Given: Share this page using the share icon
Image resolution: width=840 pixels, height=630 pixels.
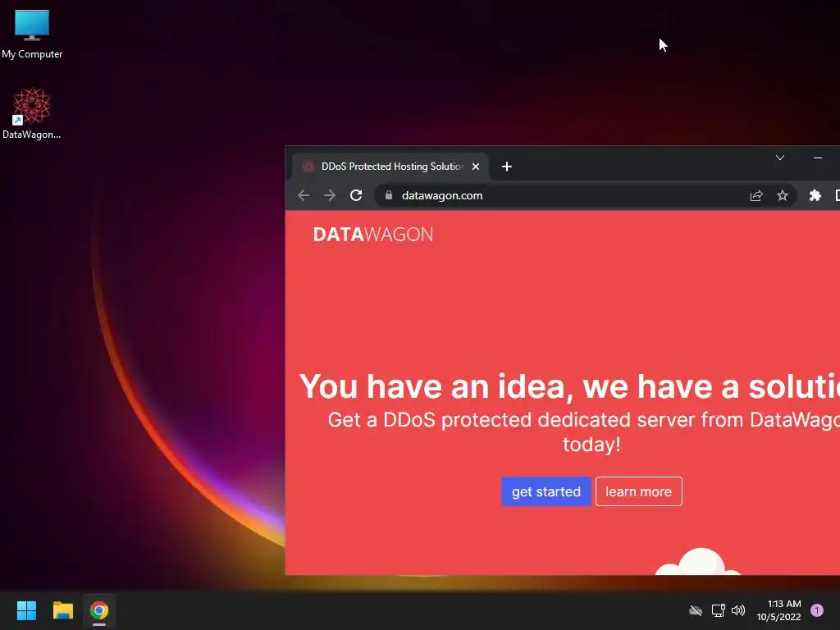Looking at the screenshot, I should click(756, 195).
